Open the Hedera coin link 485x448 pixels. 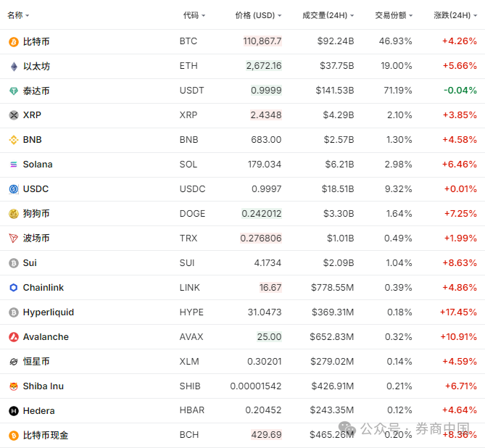pyautogui.click(x=38, y=411)
